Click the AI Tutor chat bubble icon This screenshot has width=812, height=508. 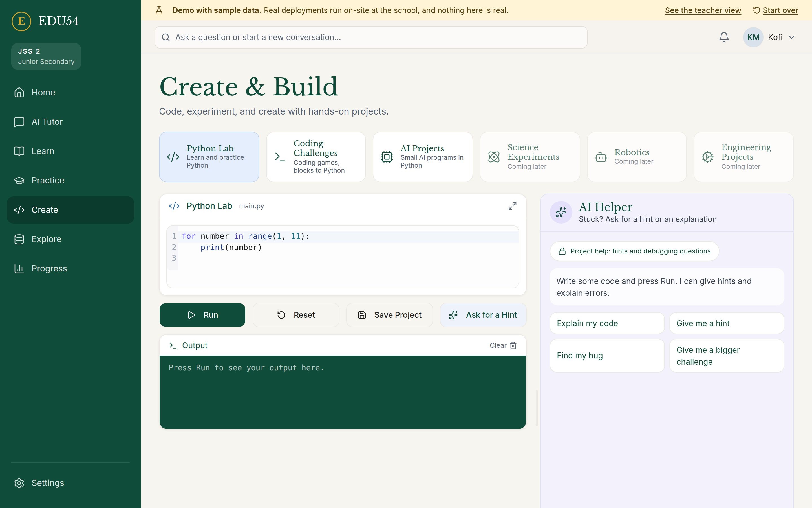pos(19,122)
